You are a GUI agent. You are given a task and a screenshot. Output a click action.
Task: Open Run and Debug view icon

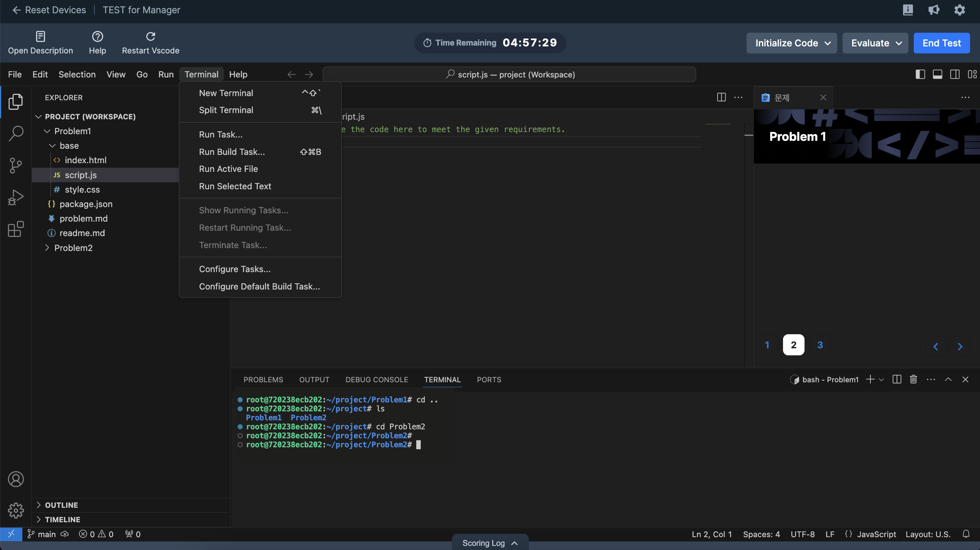coord(16,198)
